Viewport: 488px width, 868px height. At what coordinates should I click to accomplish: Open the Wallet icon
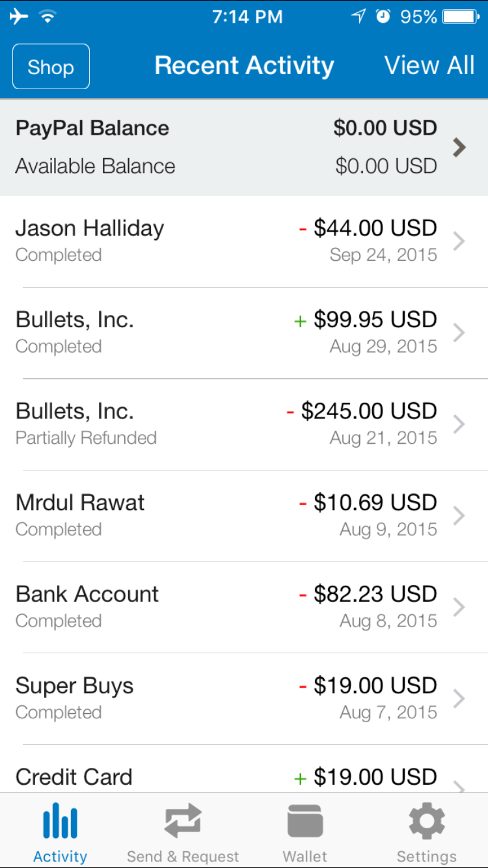click(305, 821)
